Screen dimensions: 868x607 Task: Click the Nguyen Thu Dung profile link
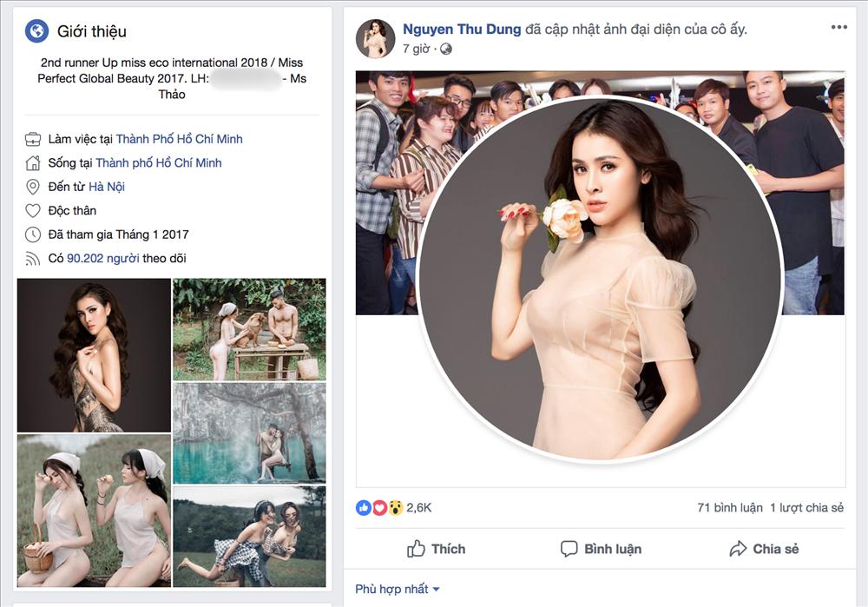(458, 29)
